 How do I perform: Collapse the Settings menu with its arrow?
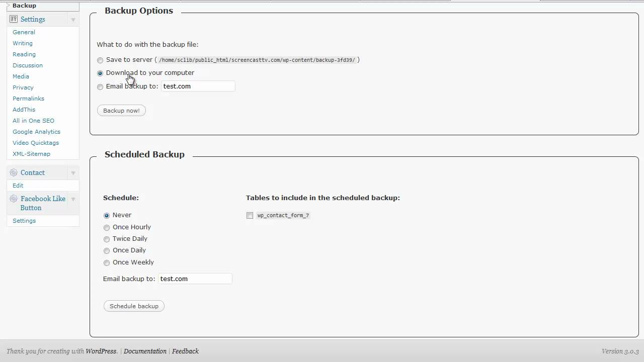pos(73,20)
